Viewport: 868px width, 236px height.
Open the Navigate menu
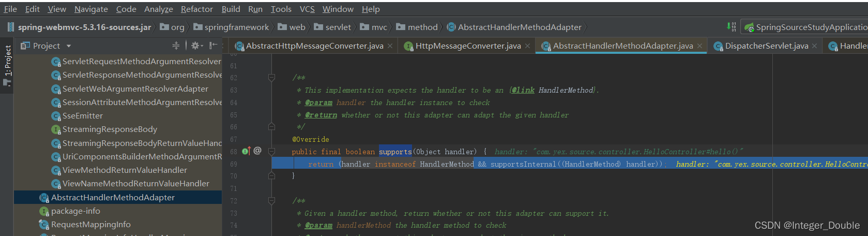point(91,9)
